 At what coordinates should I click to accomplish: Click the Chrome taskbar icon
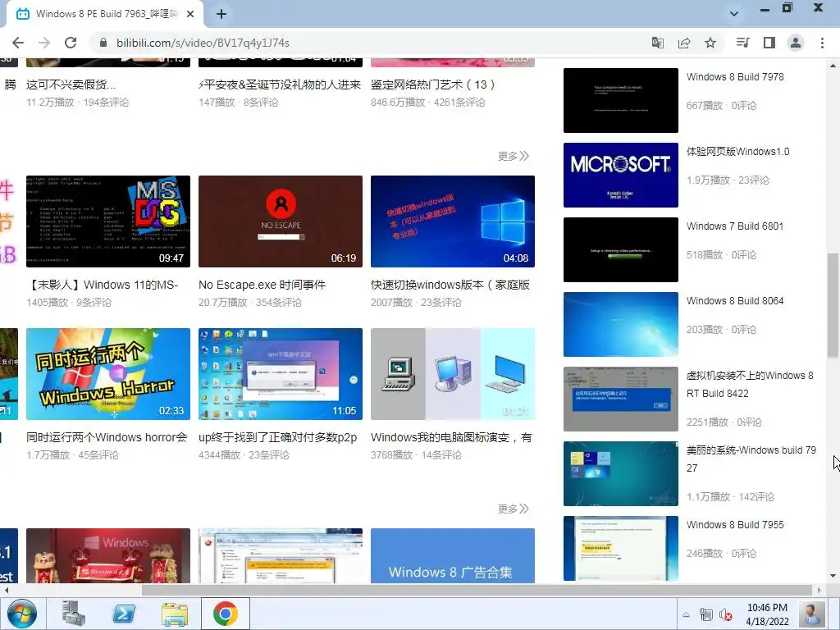(x=226, y=614)
